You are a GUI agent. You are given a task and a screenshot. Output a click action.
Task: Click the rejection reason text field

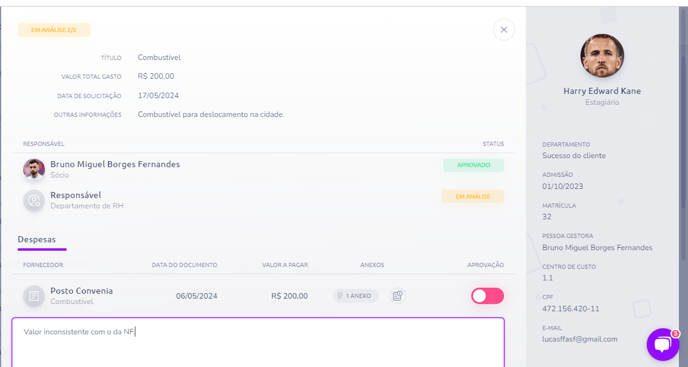click(258, 342)
